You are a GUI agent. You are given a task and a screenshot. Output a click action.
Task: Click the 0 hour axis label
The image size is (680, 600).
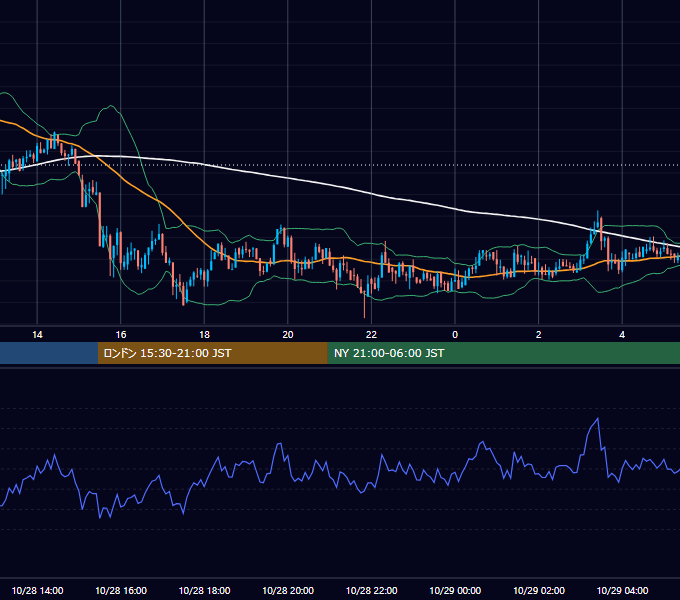point(455,335)
